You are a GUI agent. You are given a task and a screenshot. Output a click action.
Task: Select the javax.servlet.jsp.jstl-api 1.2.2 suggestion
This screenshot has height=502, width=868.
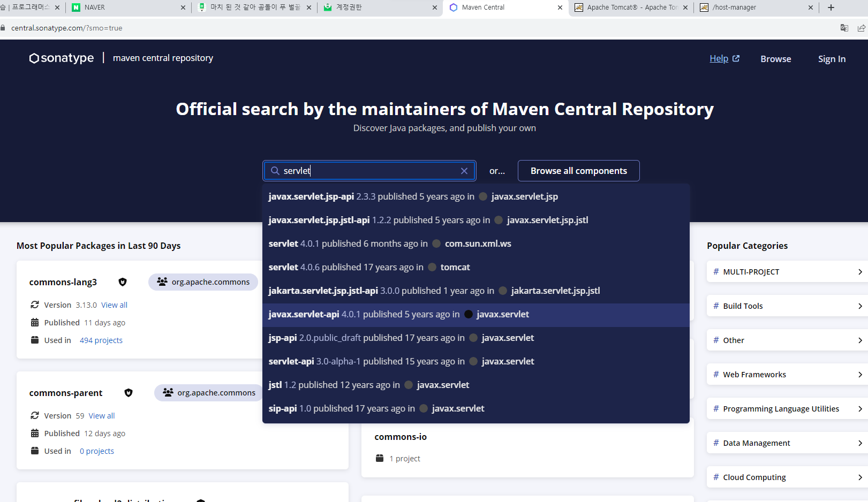(x=476, y=220)
